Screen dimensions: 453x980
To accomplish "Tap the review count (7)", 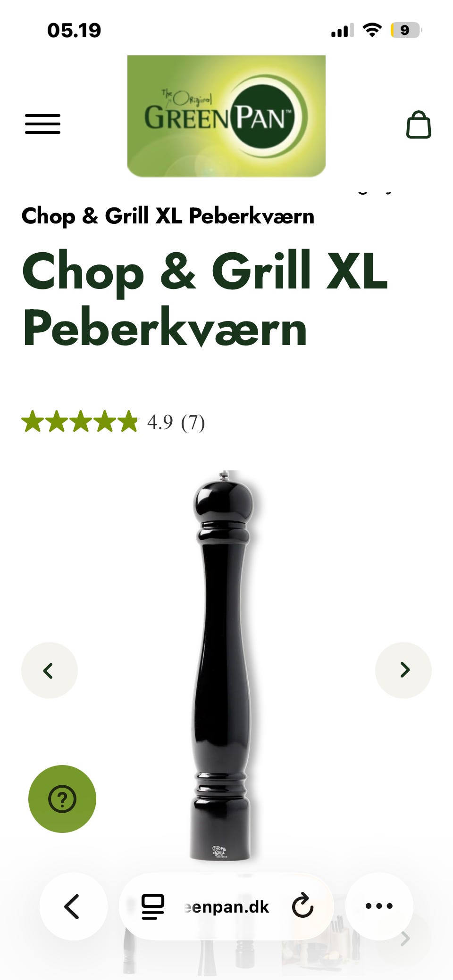I will [x=193, y=422].
